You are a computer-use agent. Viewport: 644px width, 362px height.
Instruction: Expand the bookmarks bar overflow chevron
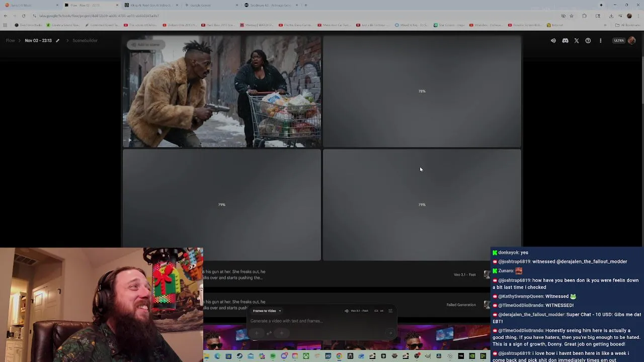(605, 25)
